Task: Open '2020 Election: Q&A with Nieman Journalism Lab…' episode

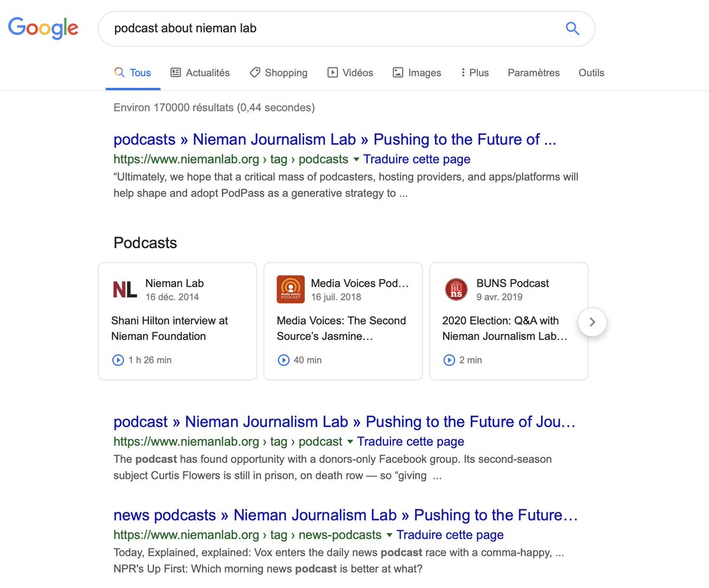Action: click(x=505, y=329)
